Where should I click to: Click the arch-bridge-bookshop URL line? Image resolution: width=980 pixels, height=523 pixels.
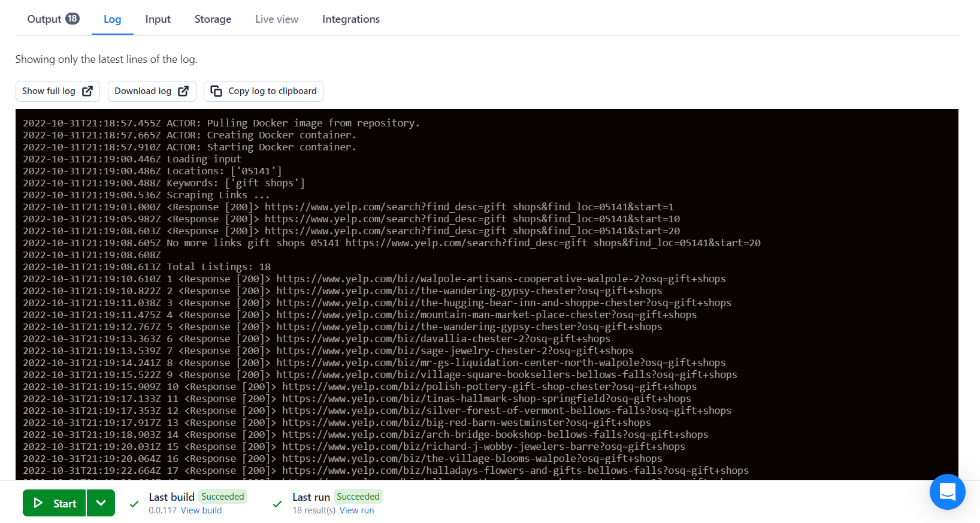point(366,435)
